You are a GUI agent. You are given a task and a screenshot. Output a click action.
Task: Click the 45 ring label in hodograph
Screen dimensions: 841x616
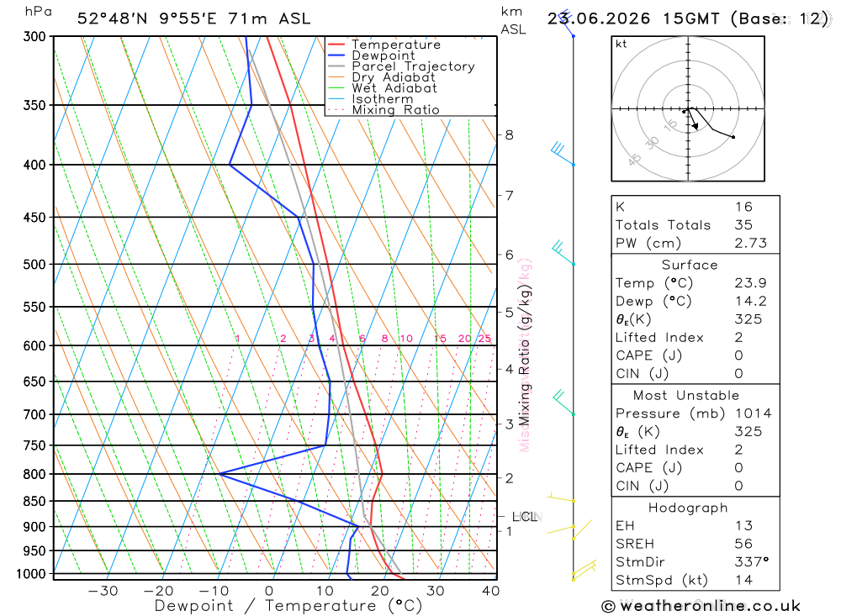pyautogui.click(x=634, y=160)
